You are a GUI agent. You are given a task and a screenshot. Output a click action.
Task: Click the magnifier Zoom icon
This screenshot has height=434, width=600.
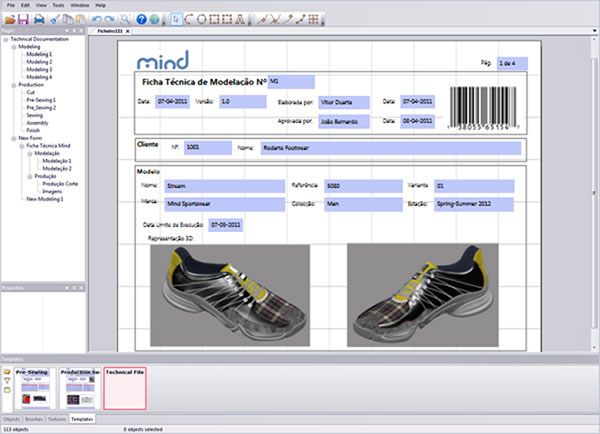click(125, 19)
